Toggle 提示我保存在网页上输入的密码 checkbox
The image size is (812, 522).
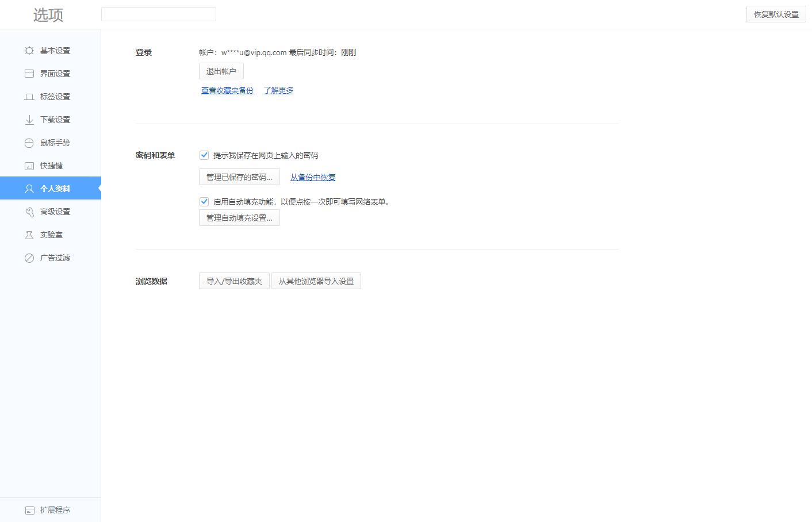pos(204,155)
